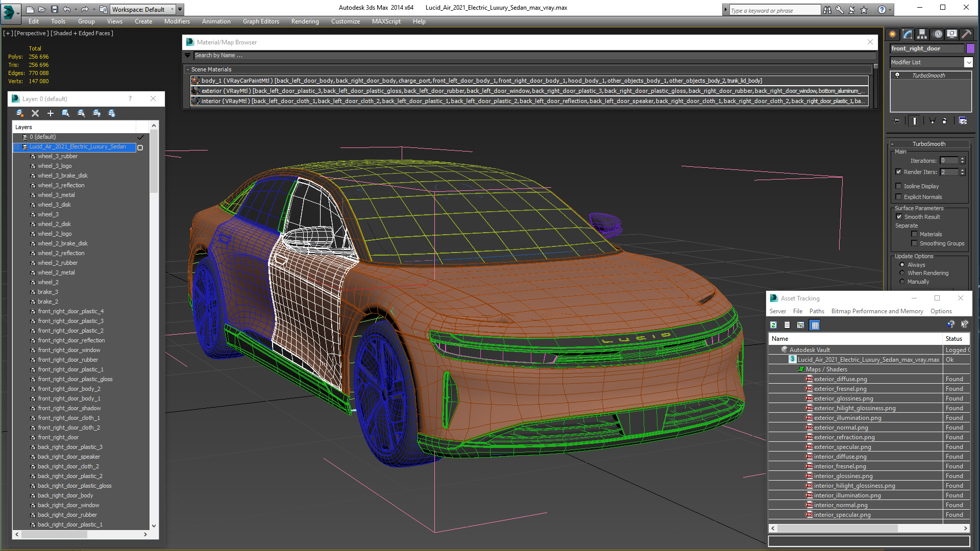Select the front_right_door_window layer item
The width and height of the screenshot is (980, 551).
[x=69, y=350]
